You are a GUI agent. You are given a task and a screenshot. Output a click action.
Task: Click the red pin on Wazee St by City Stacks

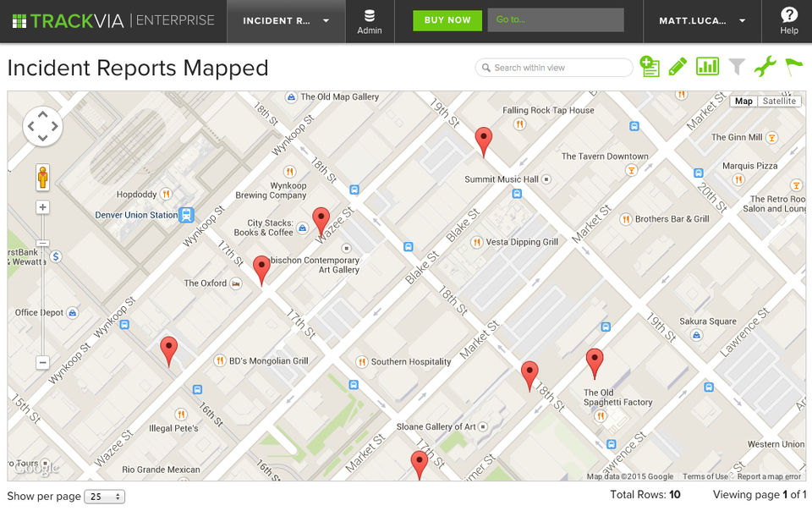321,223
